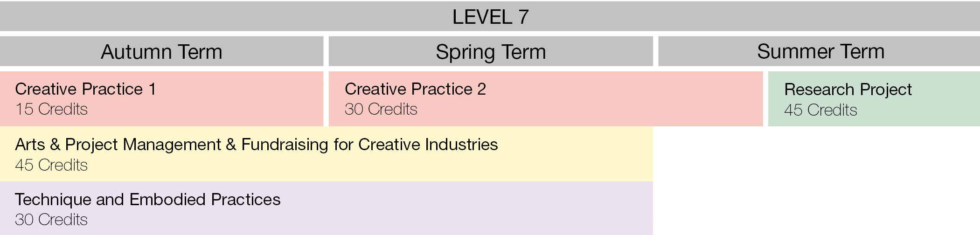Click 45 Credits under the Arts module

(51, 165)
